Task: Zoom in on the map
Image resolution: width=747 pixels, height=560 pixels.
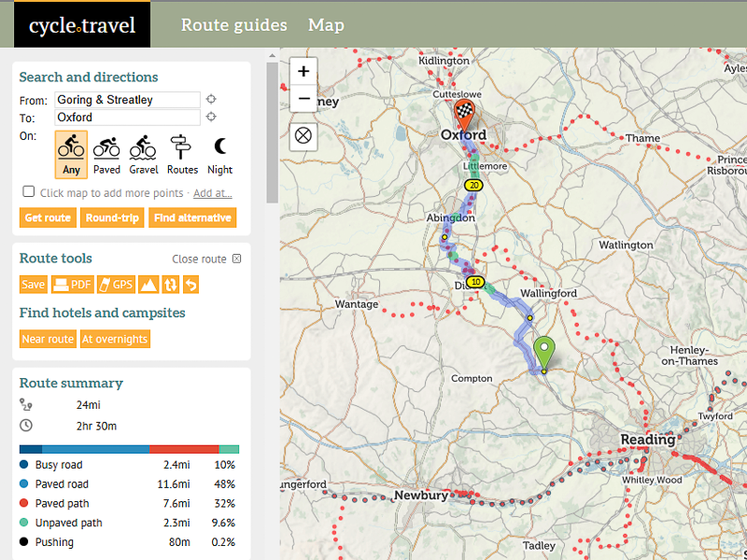Action: pyautogui.click(x=303, y=72)
